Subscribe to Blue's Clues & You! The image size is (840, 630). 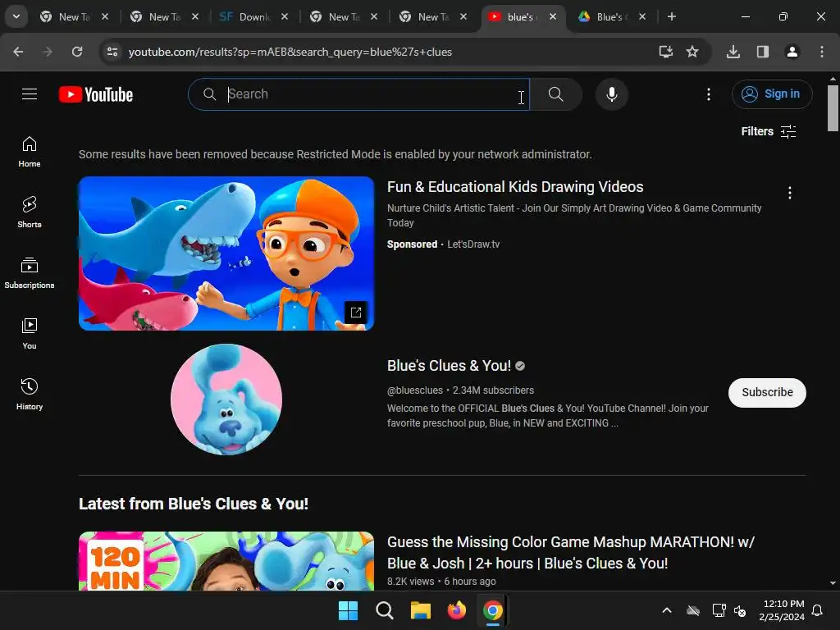[767, 393]
